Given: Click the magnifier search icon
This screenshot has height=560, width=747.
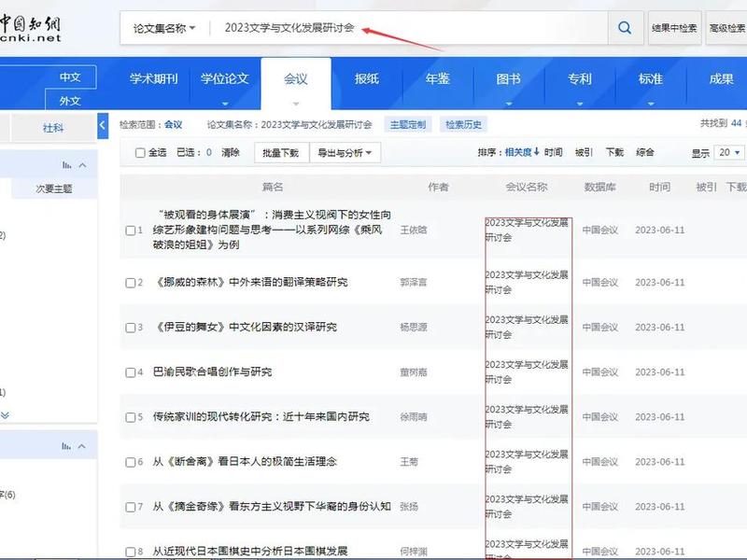Looking at the screenshot, I should click(625, 28).
